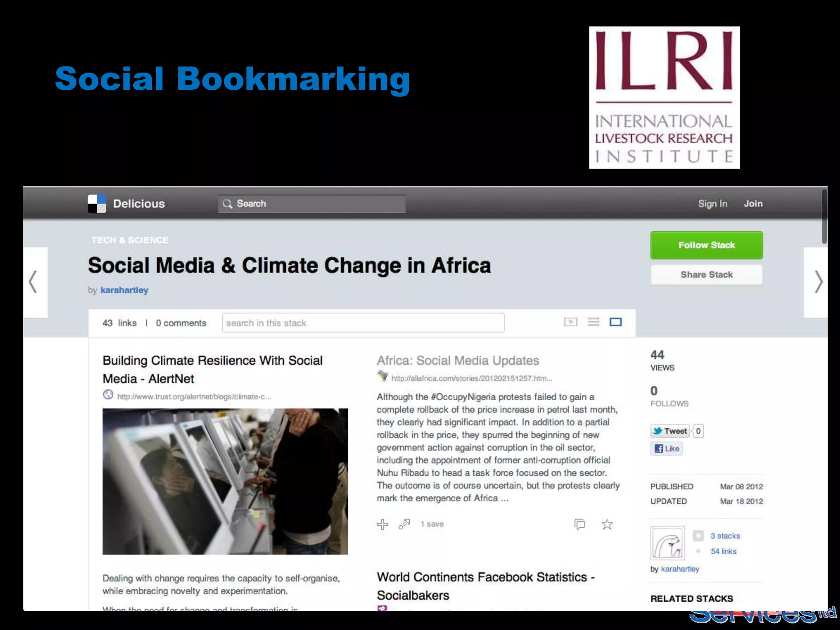Click the '1 save' text
The height and width of the screenshot is (630, 840).
coord(432,524)
